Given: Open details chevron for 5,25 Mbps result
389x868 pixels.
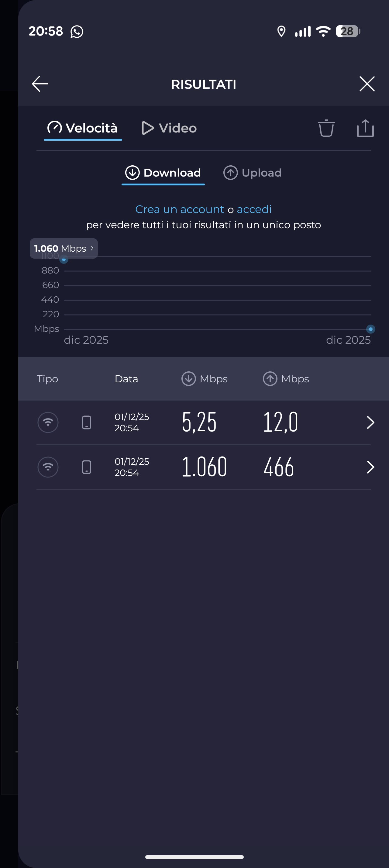Looking at the screenshot, I should click(x=370, y=422).
